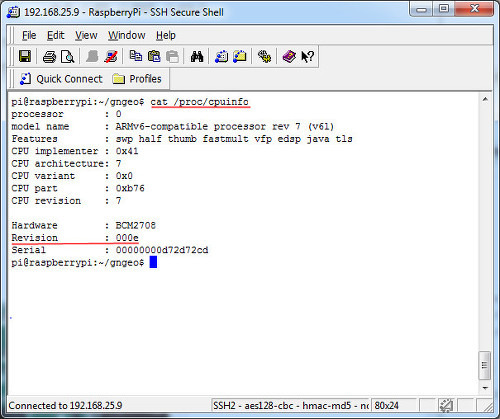
Task: Open the Profiles folder button
Action: (137, 79)
